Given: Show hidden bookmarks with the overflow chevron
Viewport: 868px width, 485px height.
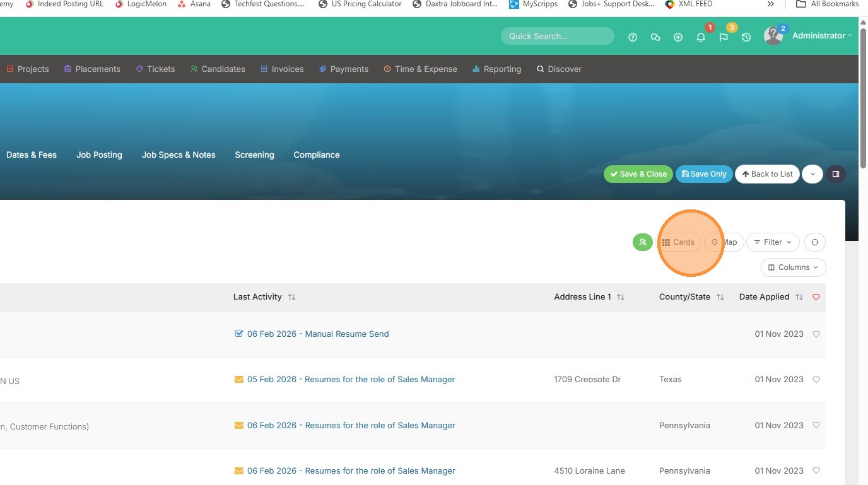Looking at the screenshot, I should point(770,4).
